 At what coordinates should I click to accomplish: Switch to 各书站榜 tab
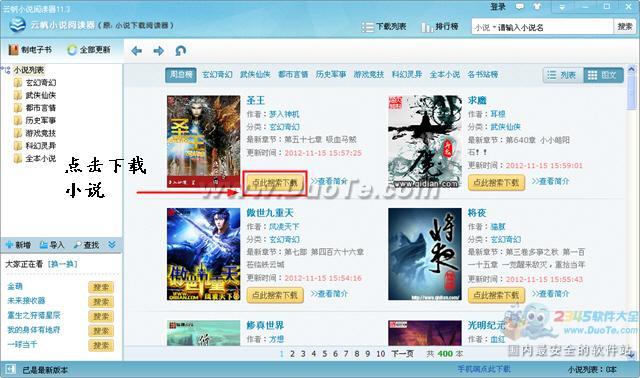483,75
